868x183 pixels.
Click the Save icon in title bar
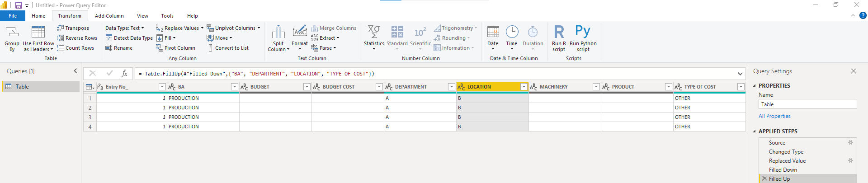(19, 5)
